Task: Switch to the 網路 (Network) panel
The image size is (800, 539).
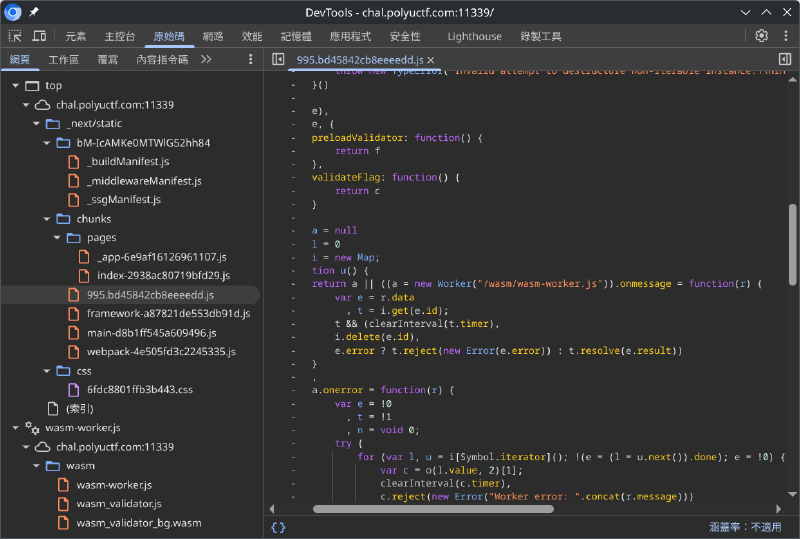Action: [213, 36]
